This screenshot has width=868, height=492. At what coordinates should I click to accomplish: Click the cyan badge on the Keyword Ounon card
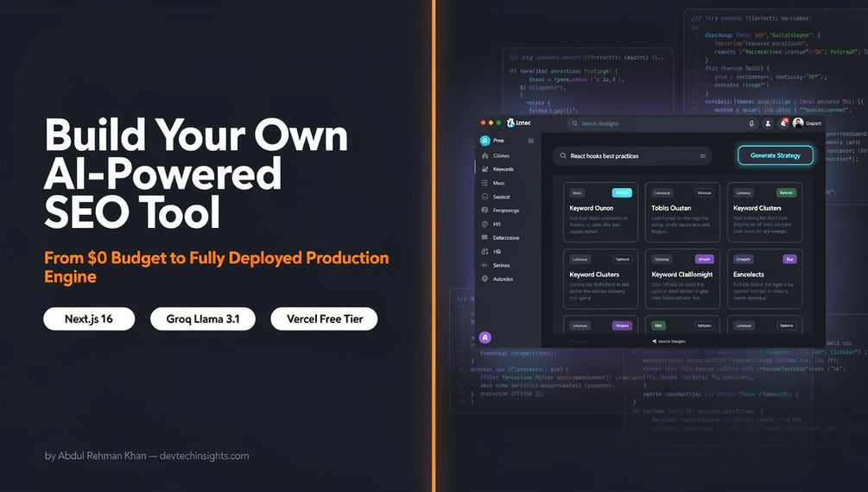pyautogui.click(x=622, y=192)
